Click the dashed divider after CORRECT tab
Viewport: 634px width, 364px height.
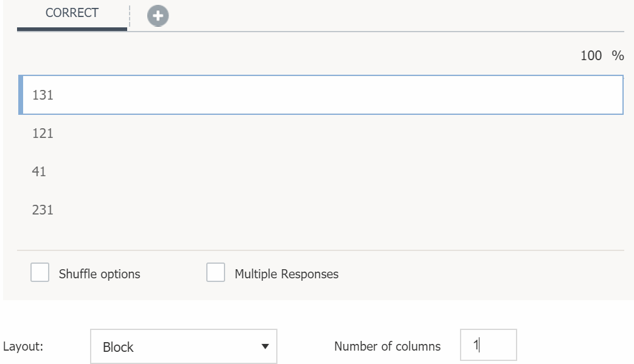click(x=130, y=15)
